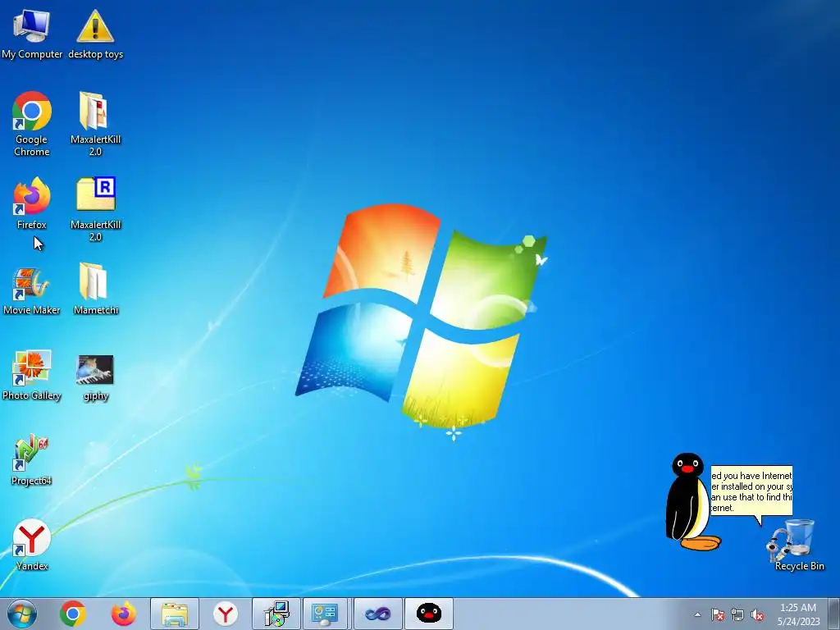
Task: Select the Movie Maker shortcut
Action: (32, 291)
